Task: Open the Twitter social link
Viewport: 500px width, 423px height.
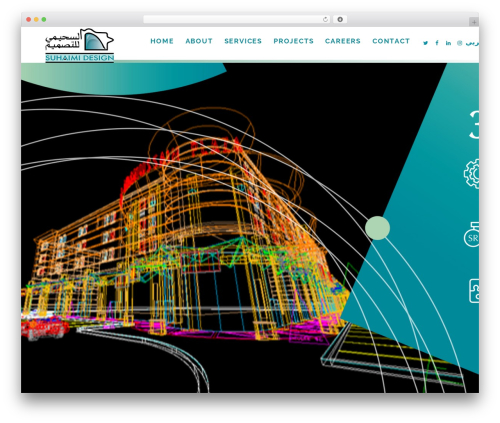Action: pyautogui.click(x=425, y=43)
